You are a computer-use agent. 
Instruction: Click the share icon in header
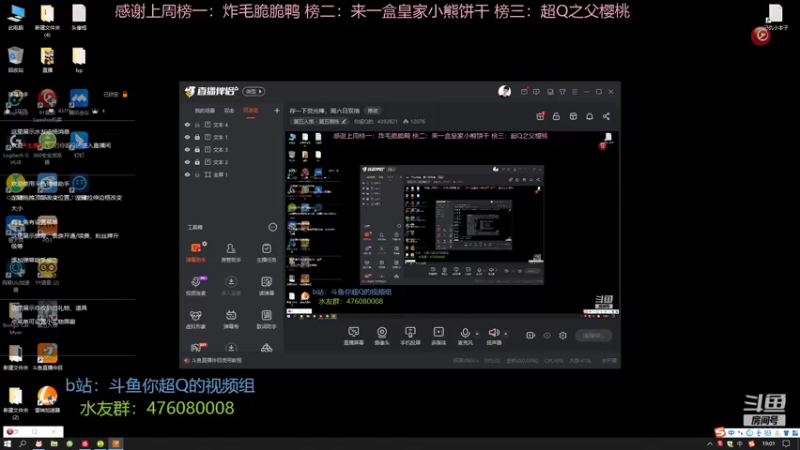coord(606,116)
